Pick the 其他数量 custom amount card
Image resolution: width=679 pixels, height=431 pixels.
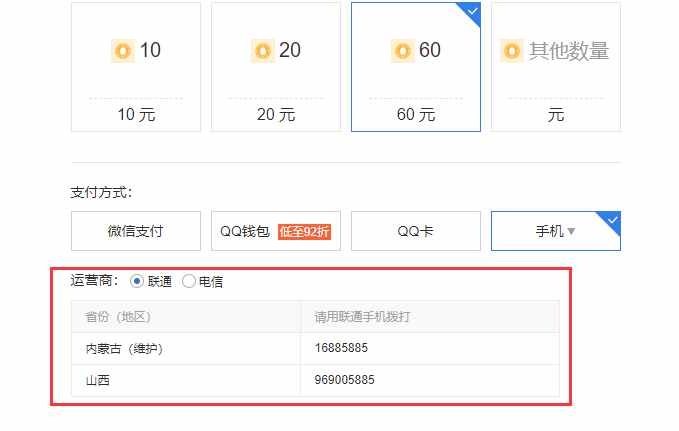(556, 67)
